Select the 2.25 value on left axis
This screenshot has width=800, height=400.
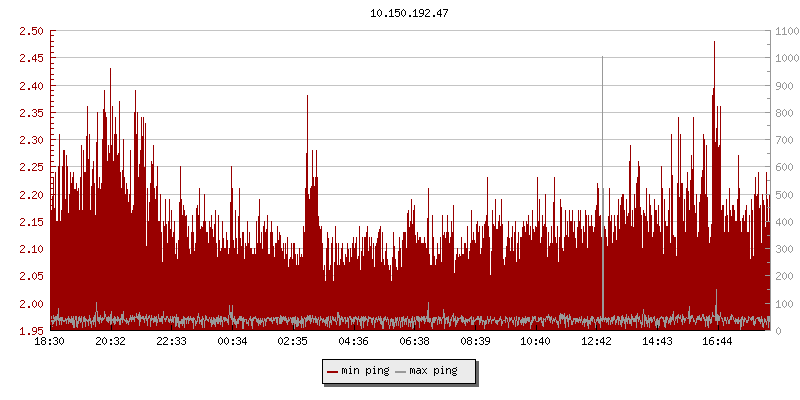point(31,167)
